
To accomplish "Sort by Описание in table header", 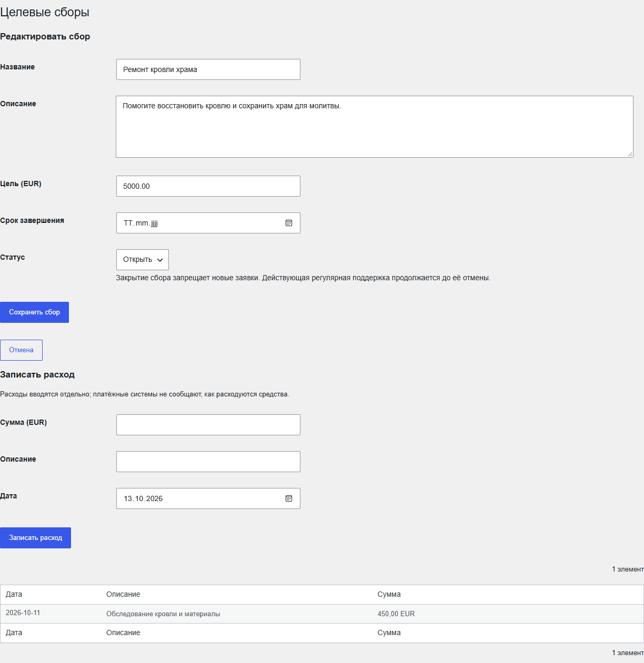I will point(123,594).
